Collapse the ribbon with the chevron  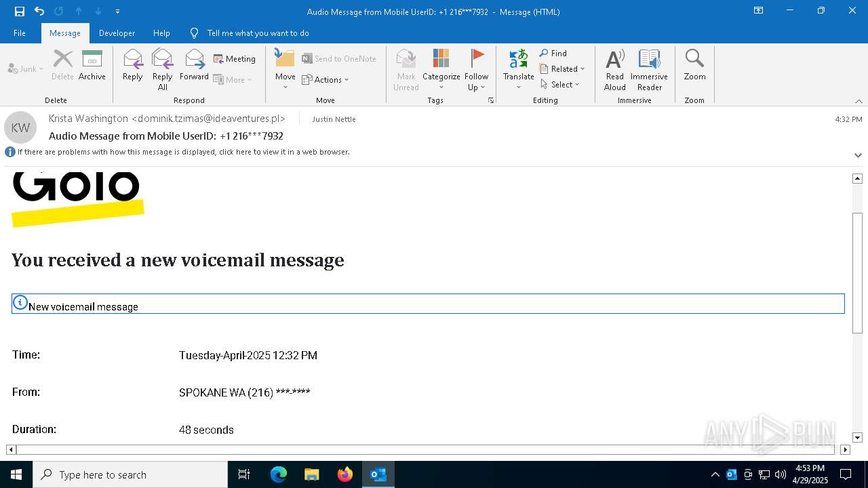point(859,101)
